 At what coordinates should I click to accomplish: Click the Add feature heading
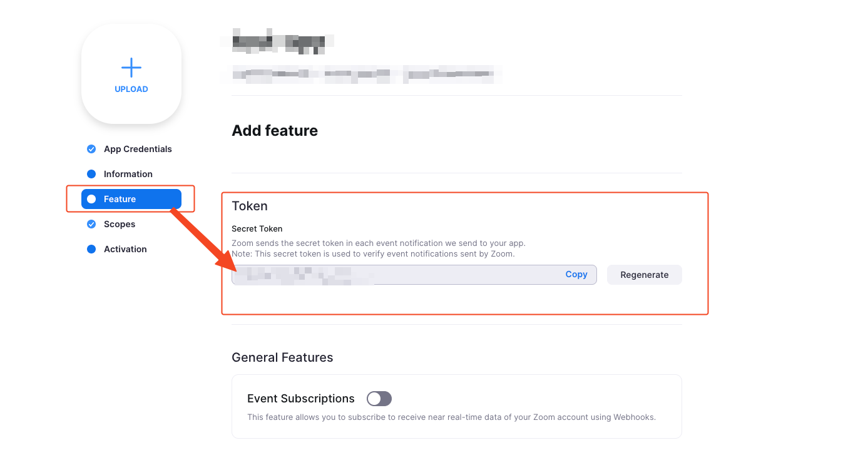point(275,131)
